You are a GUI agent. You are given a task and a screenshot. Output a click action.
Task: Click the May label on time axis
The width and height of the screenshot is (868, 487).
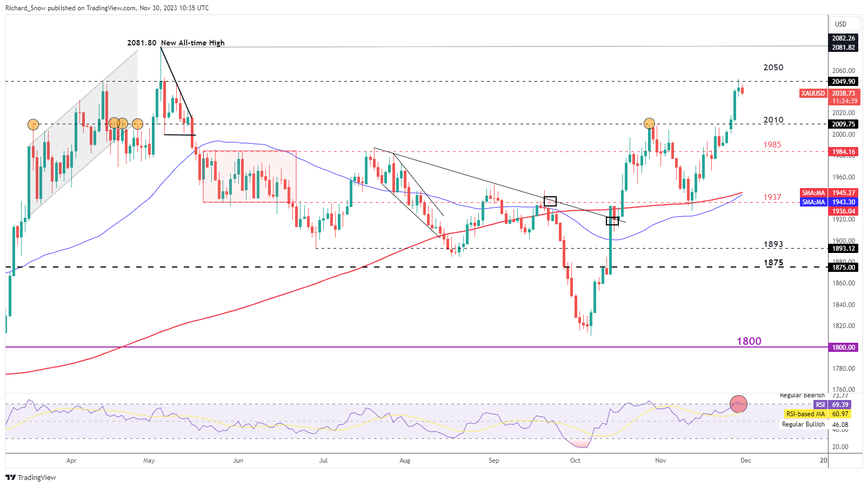pyautogui.click(x=149, y=461)
